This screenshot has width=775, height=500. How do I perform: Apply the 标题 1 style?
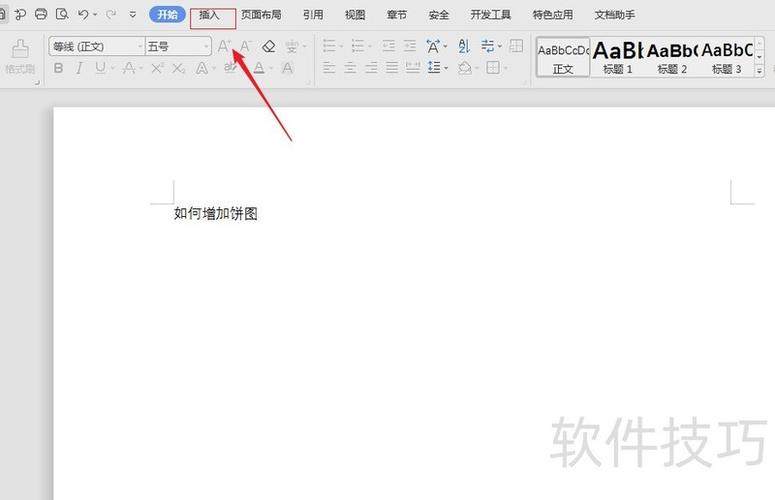click(618, 57)
